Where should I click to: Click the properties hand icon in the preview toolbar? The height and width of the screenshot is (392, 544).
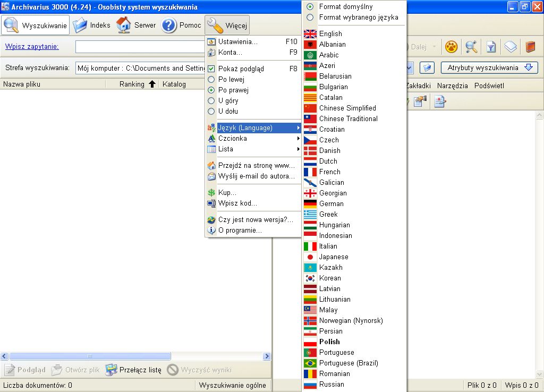[420, 101]
